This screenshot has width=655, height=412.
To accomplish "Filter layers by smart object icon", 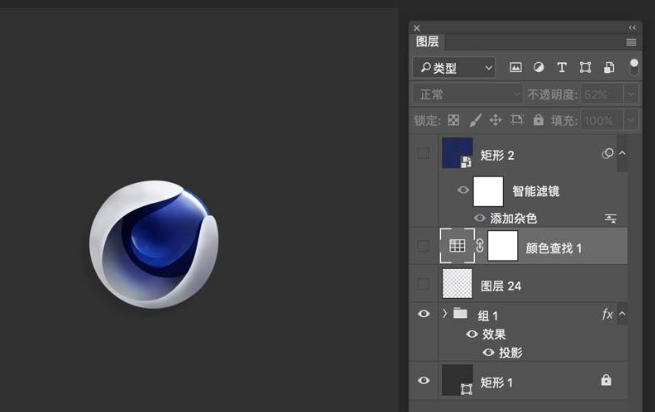I will [x=609, y=67].
